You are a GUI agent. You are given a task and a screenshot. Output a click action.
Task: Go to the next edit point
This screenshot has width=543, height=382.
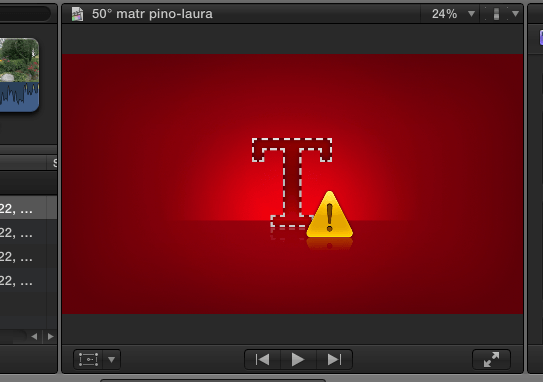[x=335, y=359]
